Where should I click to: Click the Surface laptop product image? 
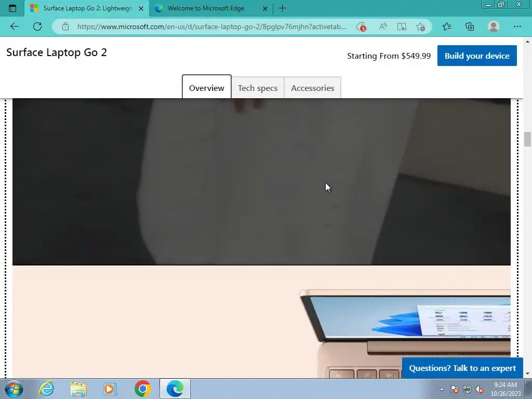(x=405, y=334)
